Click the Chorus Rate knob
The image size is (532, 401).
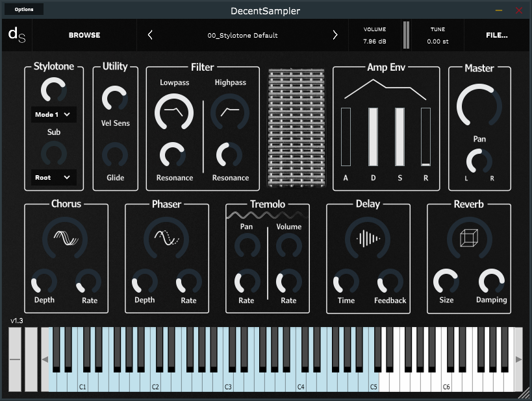(88, 282)
